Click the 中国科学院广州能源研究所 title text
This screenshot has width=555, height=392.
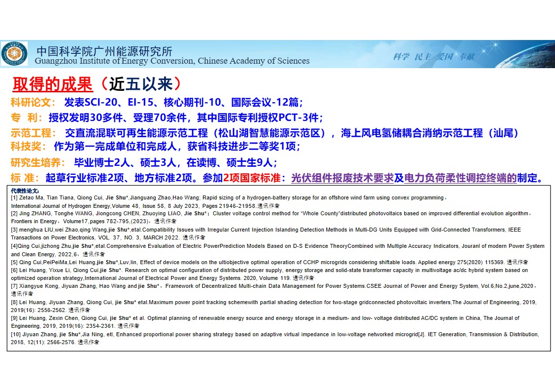pos(104,51)
